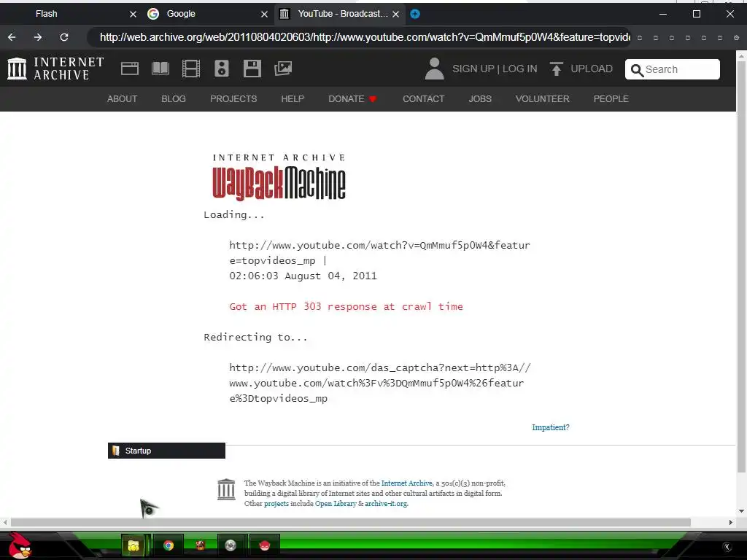Click the Startup bar item
The height and width of the screenshot is (560, 747).
coord(166,451)
